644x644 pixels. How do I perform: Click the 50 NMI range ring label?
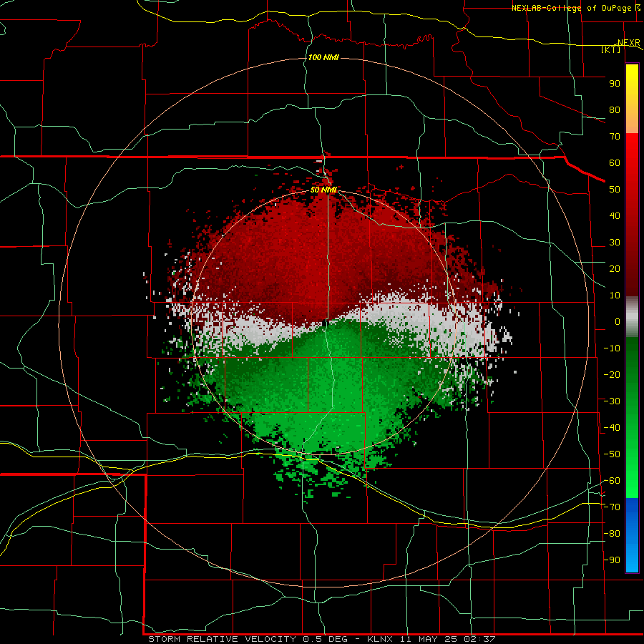[x=323, y=190]
